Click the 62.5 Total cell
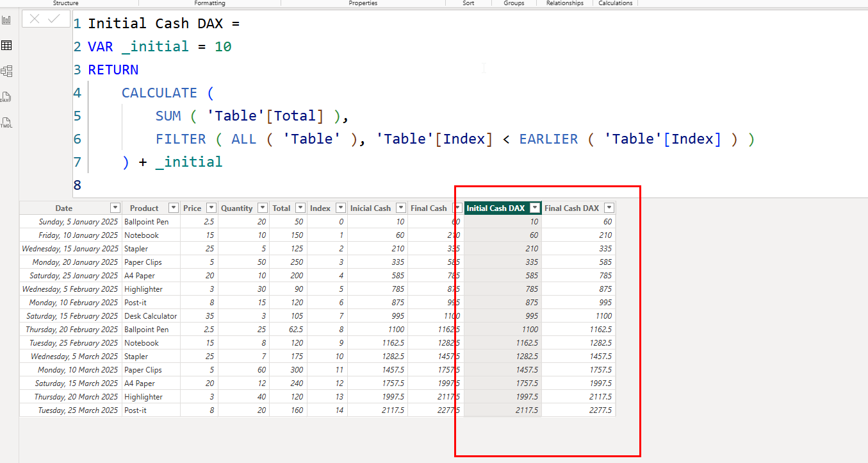Viewport: 868px width, 463px height. pos(288,329)
